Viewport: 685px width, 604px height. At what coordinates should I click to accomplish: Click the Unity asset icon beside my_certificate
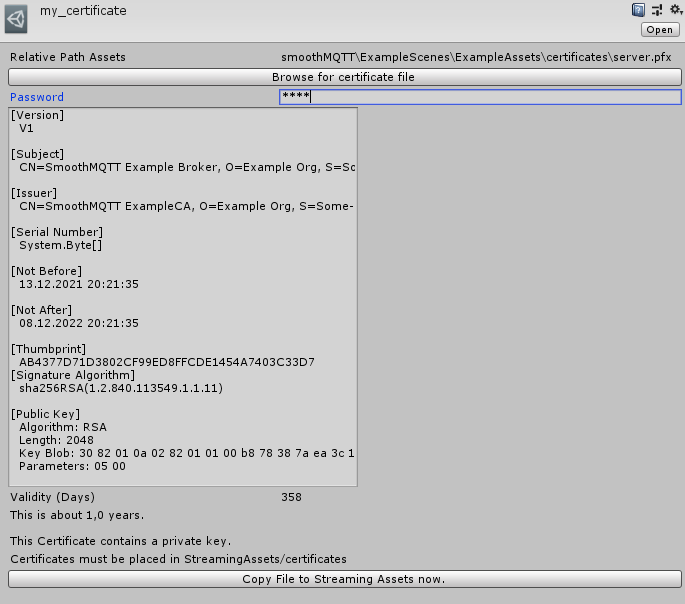(x=16, y=19)
